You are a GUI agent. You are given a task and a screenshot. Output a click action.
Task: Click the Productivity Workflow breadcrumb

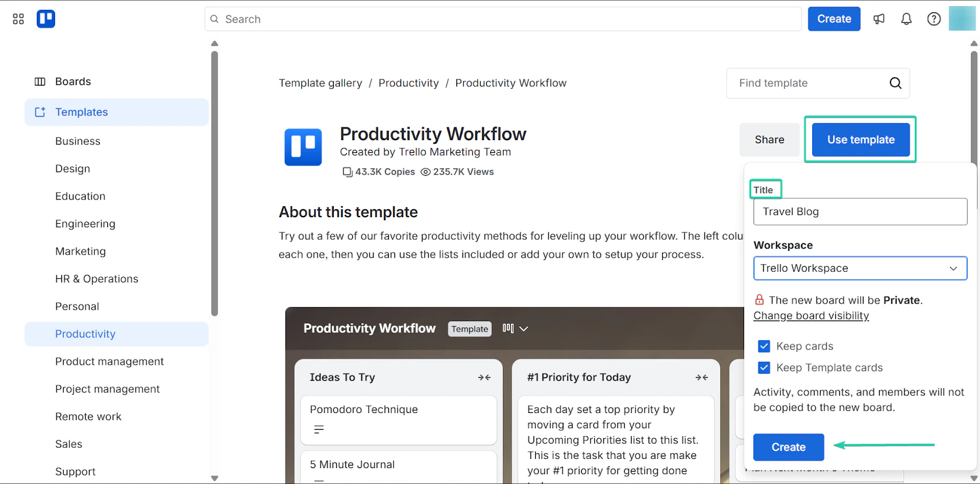tap(511, 83)
